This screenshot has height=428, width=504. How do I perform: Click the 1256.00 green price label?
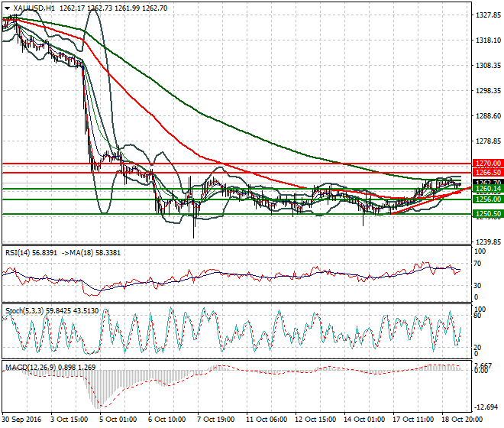[488, 199]
